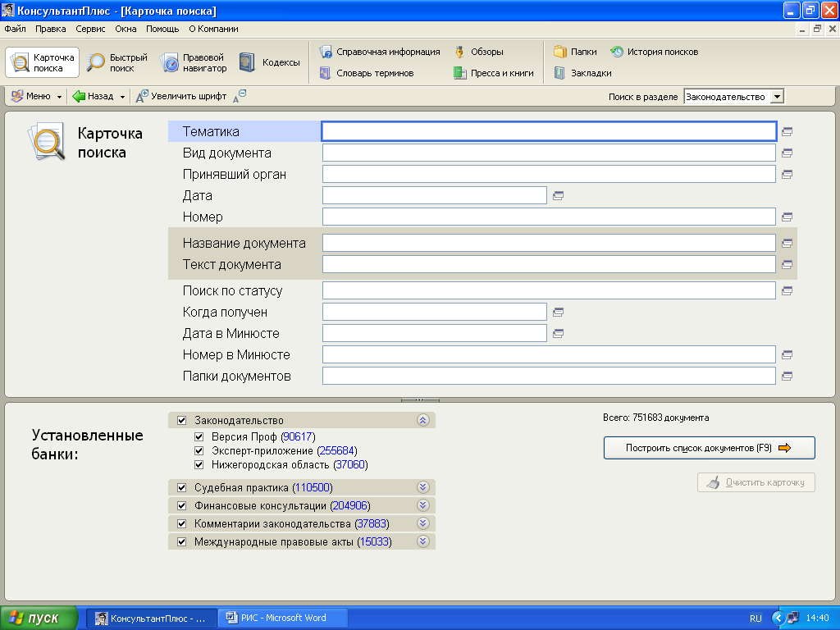Expand Комментарии законодательства bank group
The image size is (840, 630).
[422, 523]
